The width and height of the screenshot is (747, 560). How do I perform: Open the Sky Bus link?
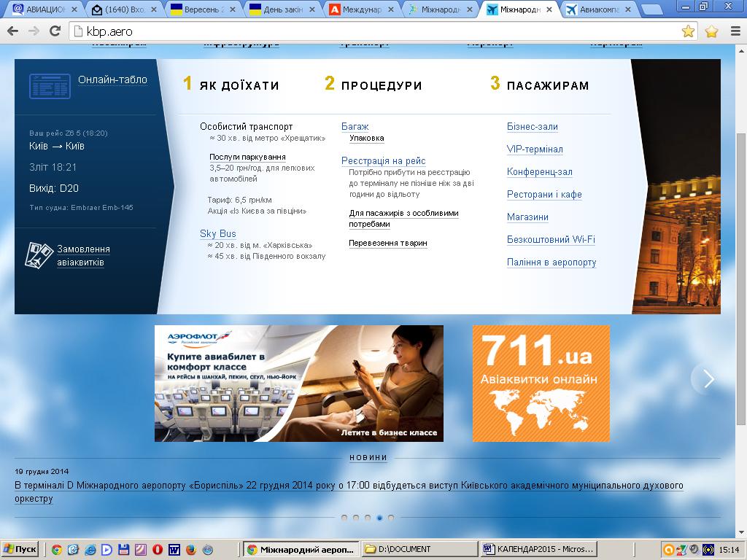(x=218, y=234)
